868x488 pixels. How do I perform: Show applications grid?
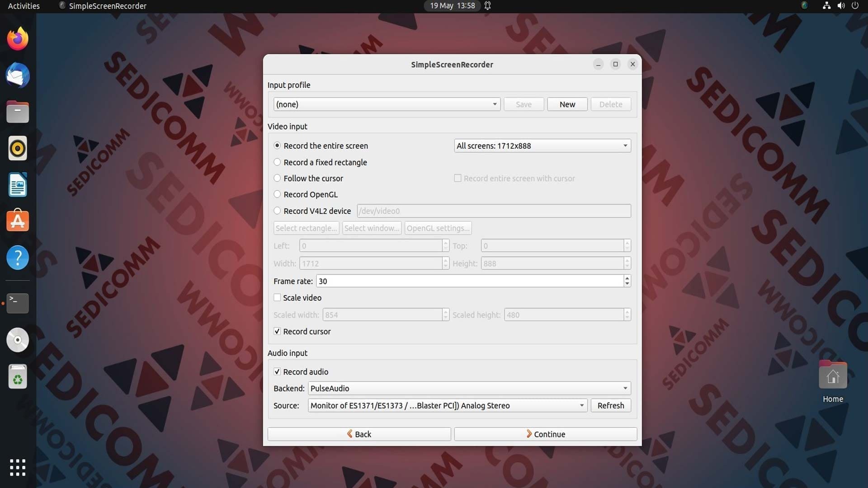coord(18,467)
